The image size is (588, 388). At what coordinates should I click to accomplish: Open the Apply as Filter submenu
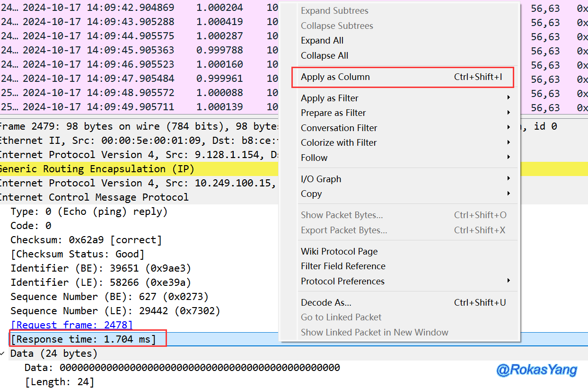[x=330, y=98]
